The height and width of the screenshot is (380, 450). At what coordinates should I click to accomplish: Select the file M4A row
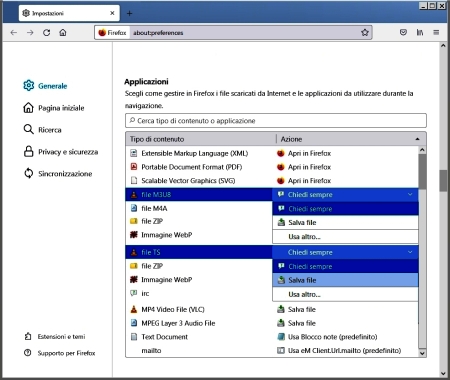[199, 208]
